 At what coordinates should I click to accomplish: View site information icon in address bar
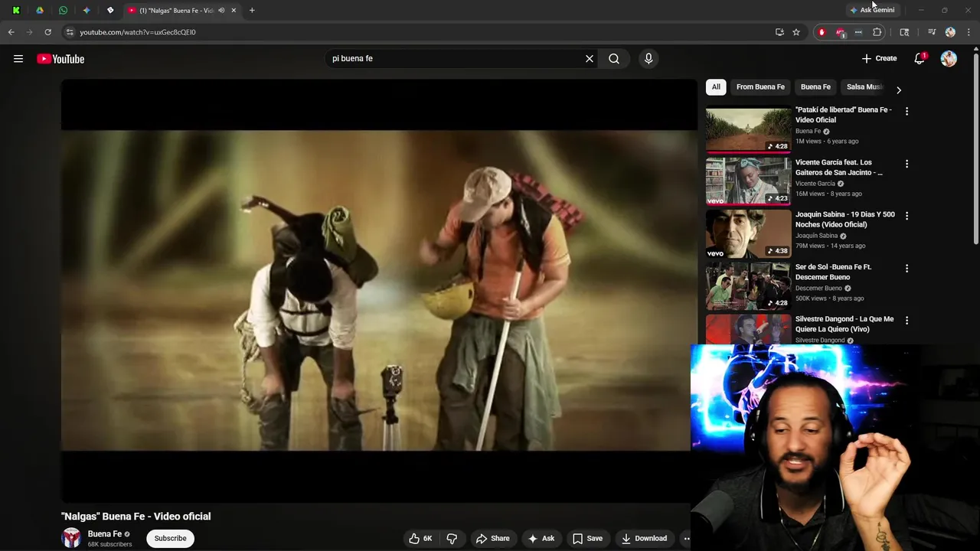pos(69,32)
